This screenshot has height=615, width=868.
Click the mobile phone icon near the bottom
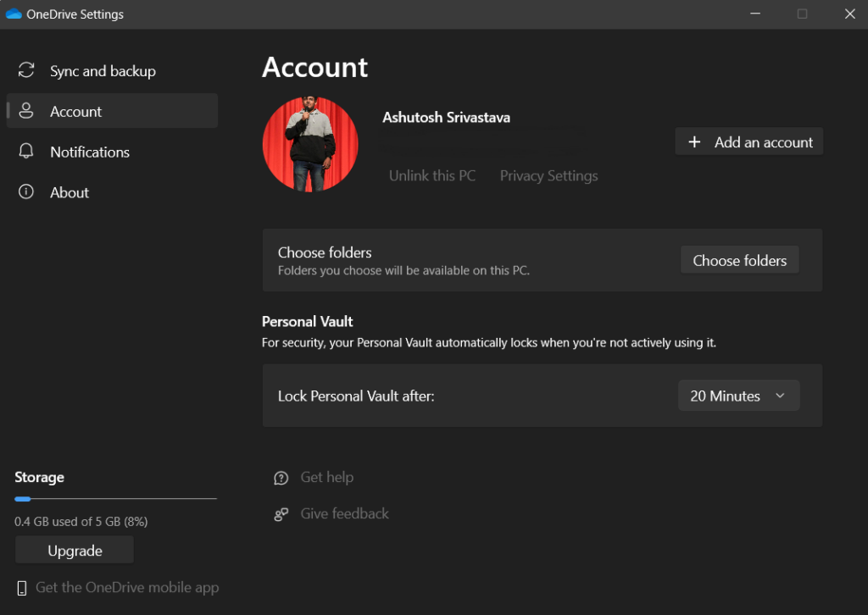22,588
